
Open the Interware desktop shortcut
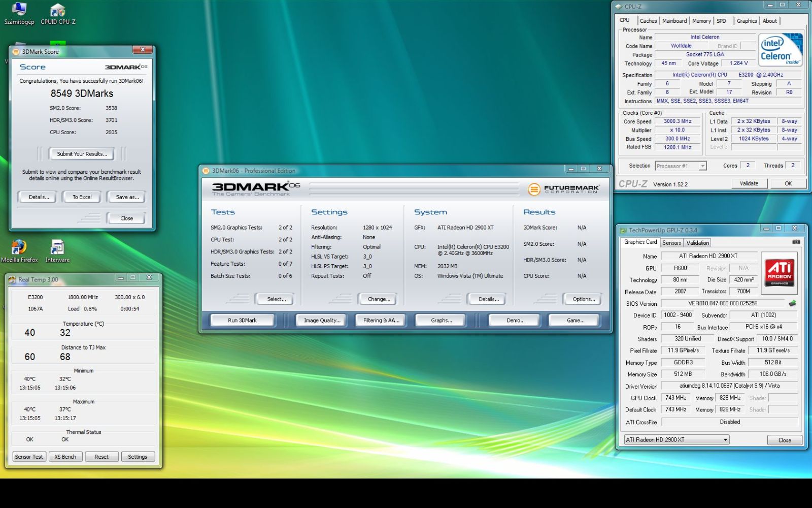[x=57, y=251]
